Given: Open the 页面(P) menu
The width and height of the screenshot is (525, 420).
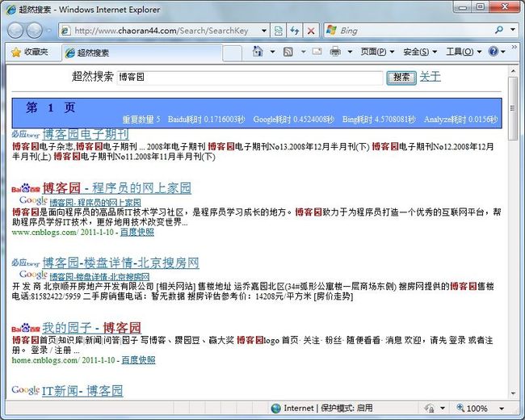Looking at the screenshot, I should [377, 52].
